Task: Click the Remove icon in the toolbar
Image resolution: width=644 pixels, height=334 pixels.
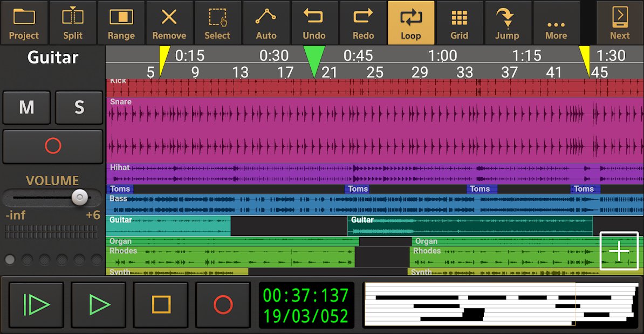Action: (169, 22)
